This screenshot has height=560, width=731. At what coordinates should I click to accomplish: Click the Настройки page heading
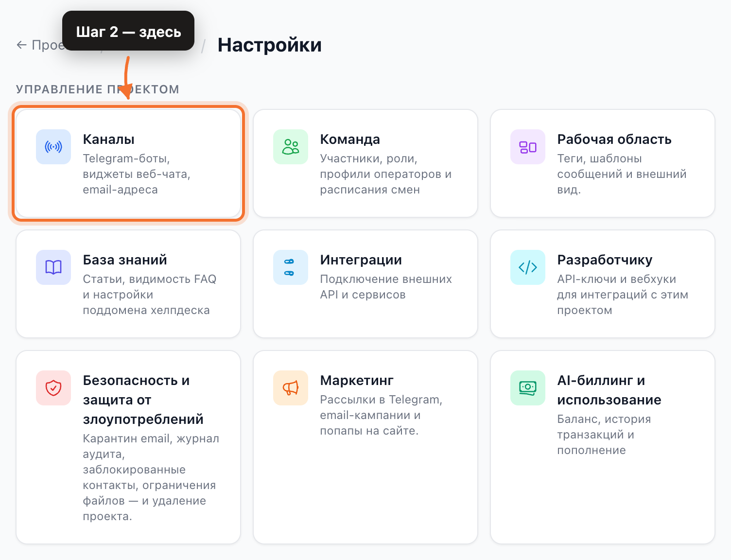click(x=270, y=45)
